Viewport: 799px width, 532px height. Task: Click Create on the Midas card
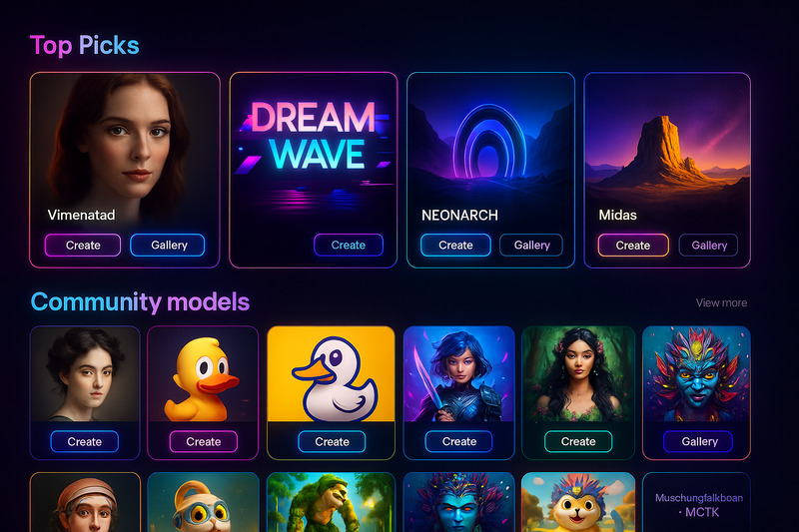click(x=633, y=246)
